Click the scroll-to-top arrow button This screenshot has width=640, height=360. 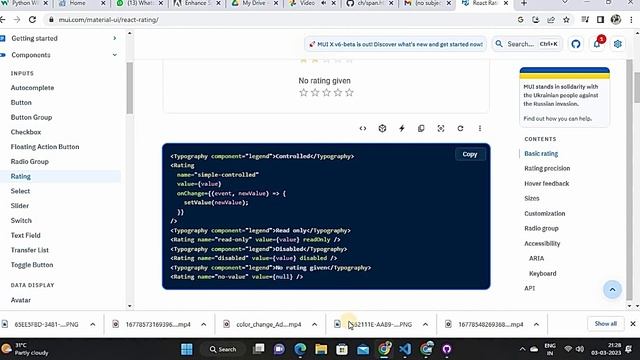click(612, 289)
